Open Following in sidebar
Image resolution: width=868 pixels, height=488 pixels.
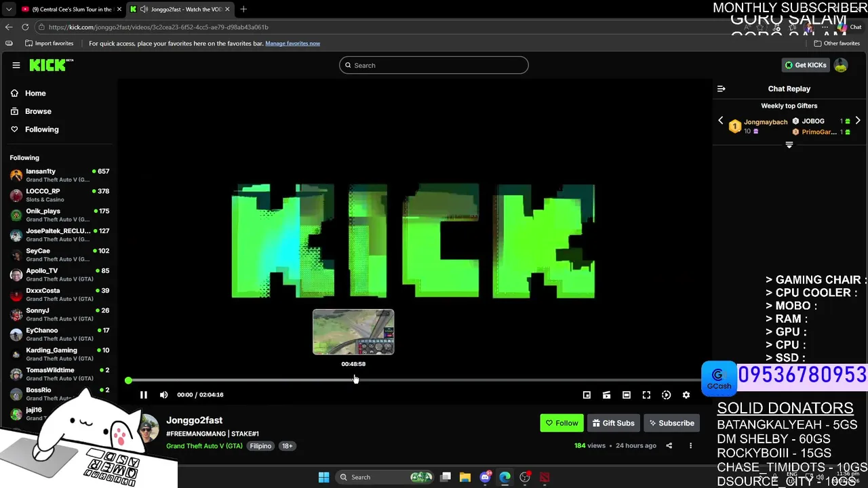42,129
